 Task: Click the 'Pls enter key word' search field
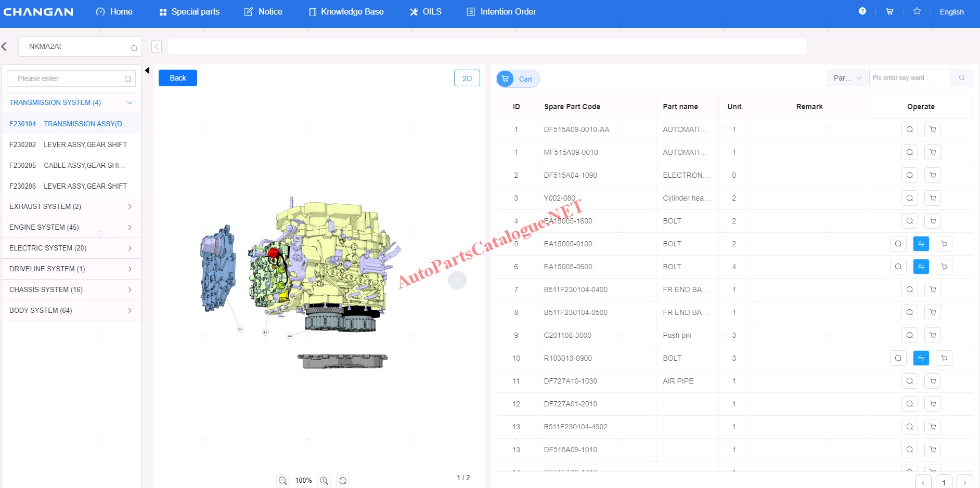coord(909,78)
